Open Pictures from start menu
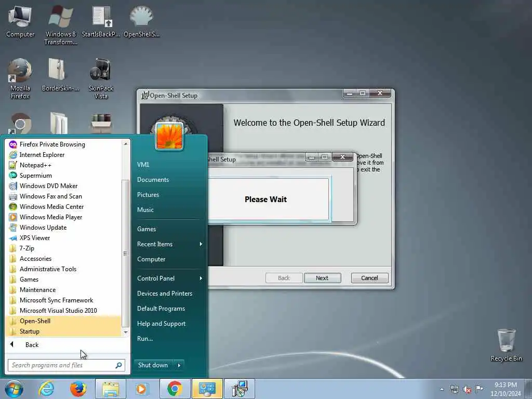The height and width of the screenshot is (399, 532). click(148, 195)
